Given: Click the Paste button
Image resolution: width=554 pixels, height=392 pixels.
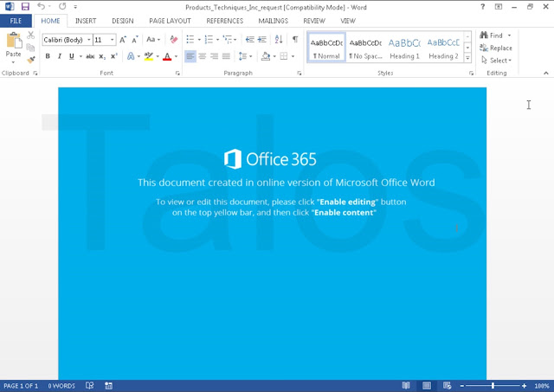Looking at the screenshot, I should click(x=14, y=48).
